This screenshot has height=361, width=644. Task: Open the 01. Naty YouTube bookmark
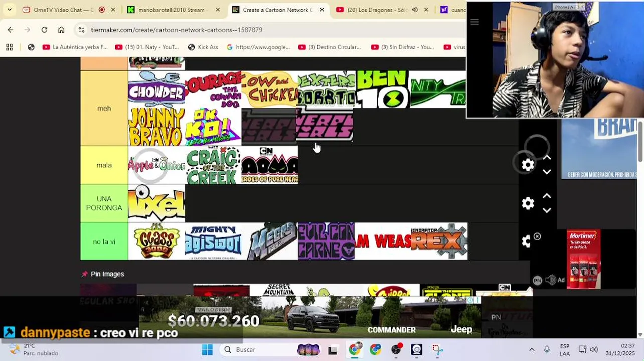point(147,47)
